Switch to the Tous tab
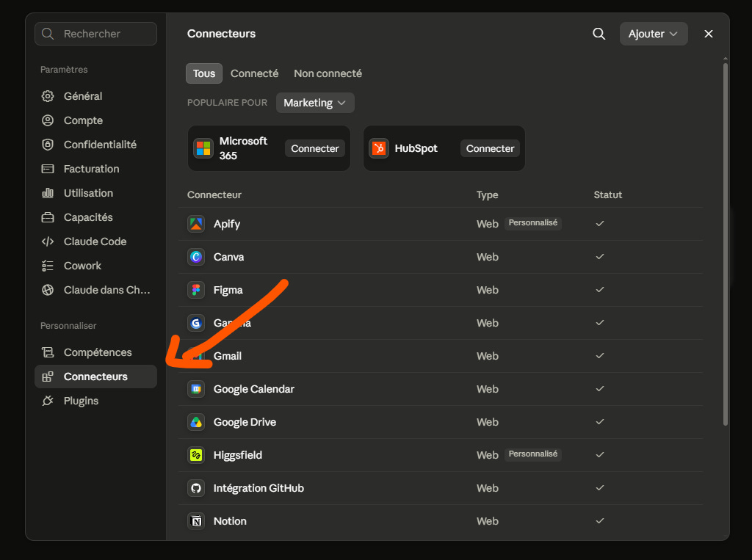Viewport: 752px width, 560px height. pos(204,73)
